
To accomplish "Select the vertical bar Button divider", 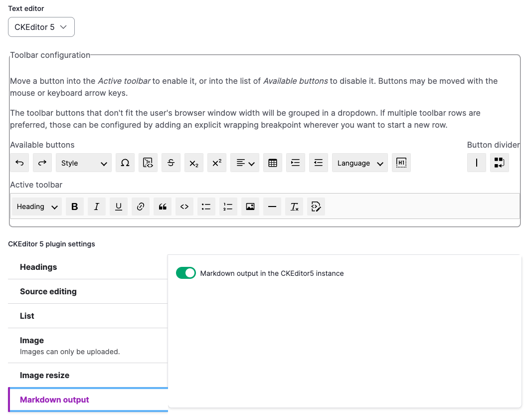I will click(477, 163).
